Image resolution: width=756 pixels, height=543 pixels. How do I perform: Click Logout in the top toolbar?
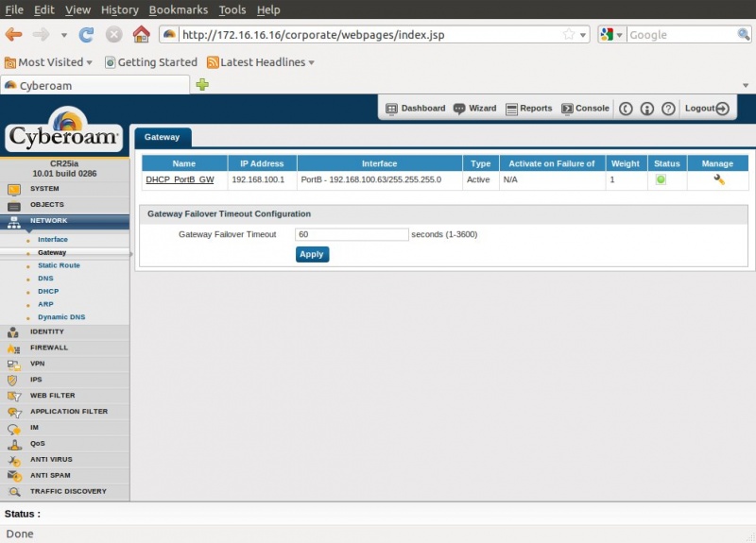tap(706, 109)
